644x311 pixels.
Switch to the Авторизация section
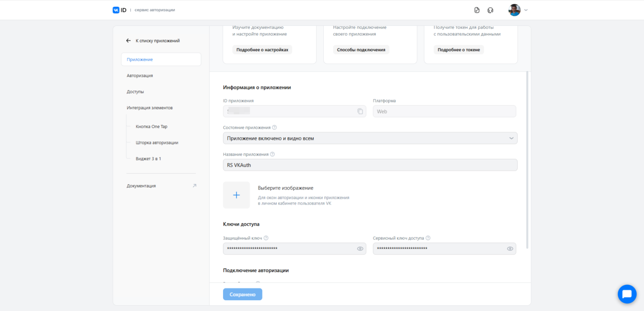click(x=140, y=76)
